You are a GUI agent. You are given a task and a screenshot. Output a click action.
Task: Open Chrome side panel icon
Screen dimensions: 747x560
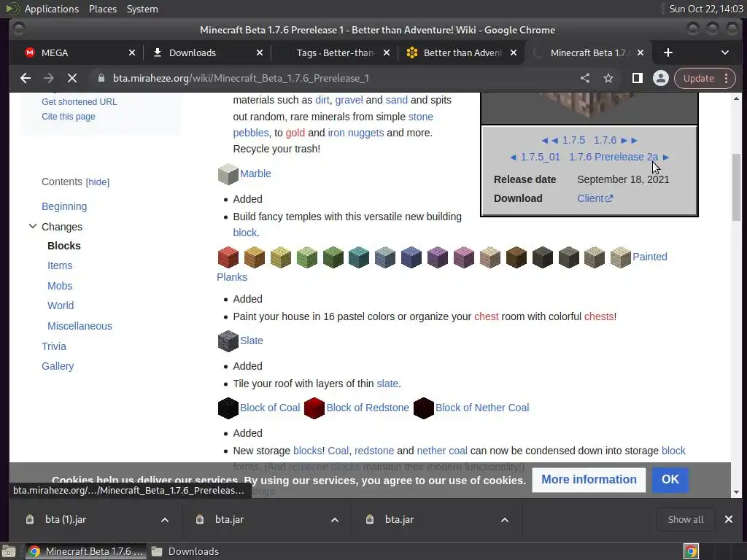tap(637, 78)
